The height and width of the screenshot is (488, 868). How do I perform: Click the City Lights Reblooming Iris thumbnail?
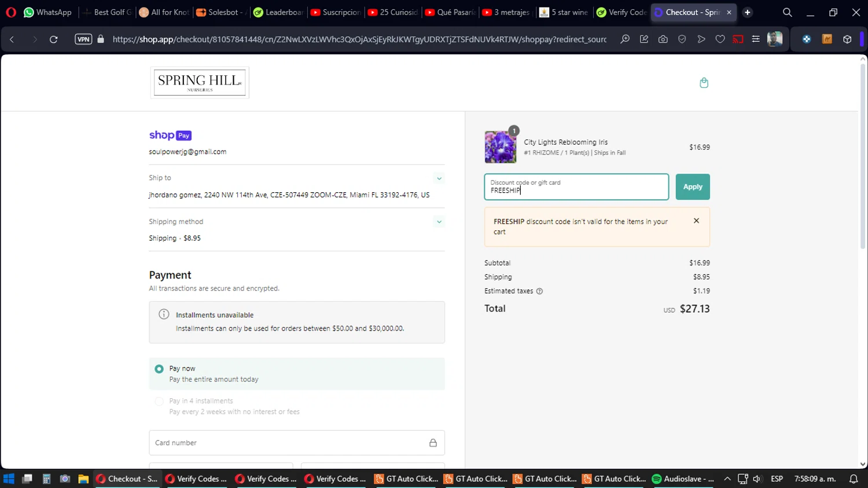click(x=501, y=146)
